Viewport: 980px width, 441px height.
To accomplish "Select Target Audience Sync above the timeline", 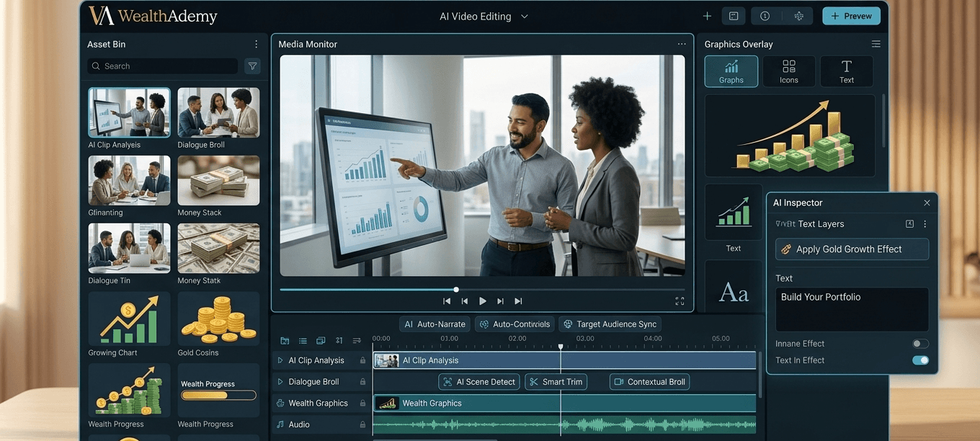I will 610,324.
